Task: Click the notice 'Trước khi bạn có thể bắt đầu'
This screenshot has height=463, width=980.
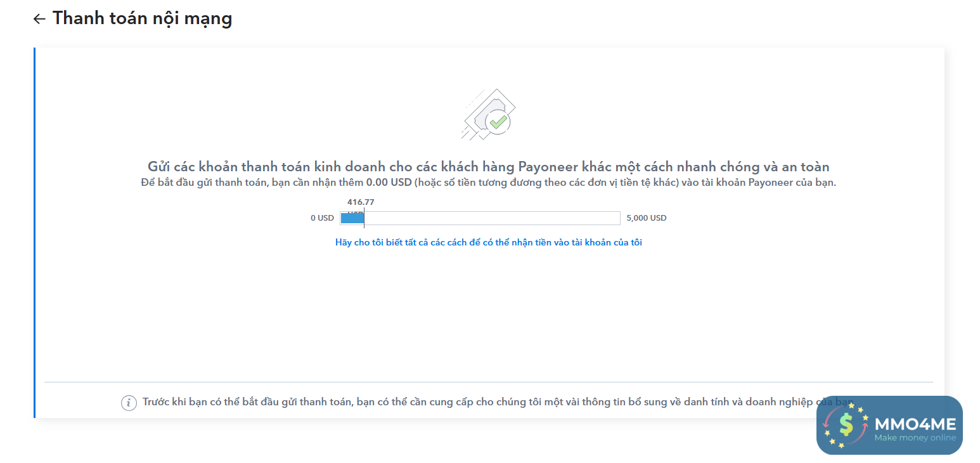Action: point(498,402)
